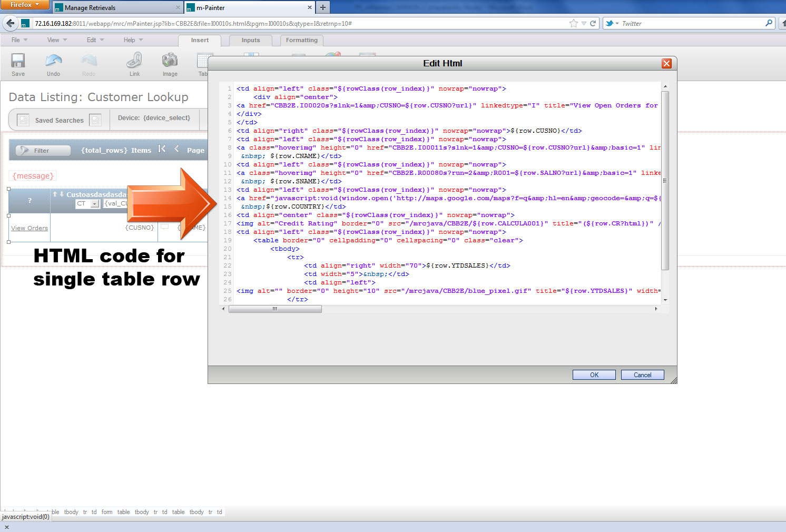Click the browser back arrow button
786x532 pixels.
click(x=10, y=23)
